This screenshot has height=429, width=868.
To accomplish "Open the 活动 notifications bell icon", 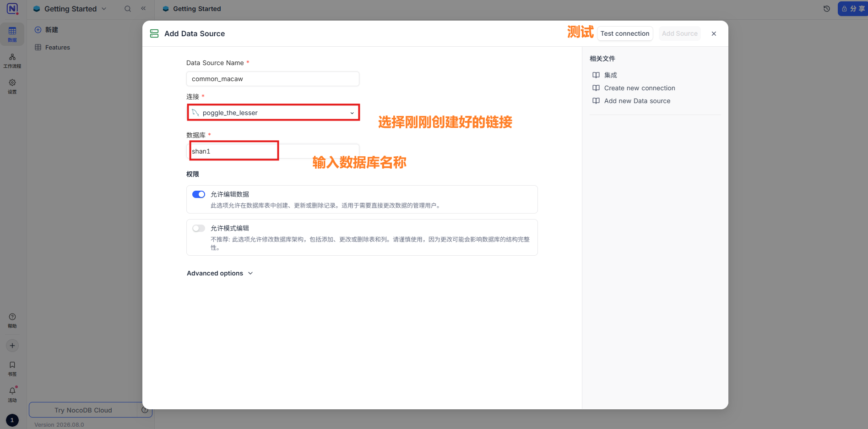I will coord(12,395).
